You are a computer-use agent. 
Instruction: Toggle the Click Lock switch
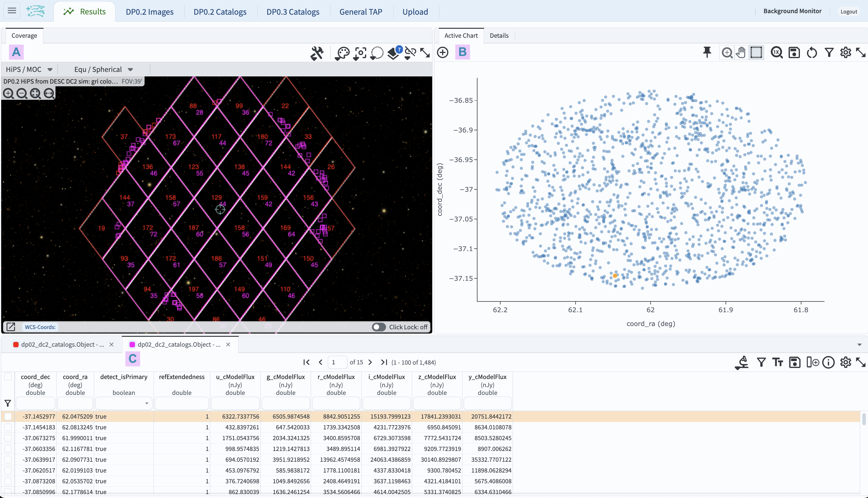379,327
